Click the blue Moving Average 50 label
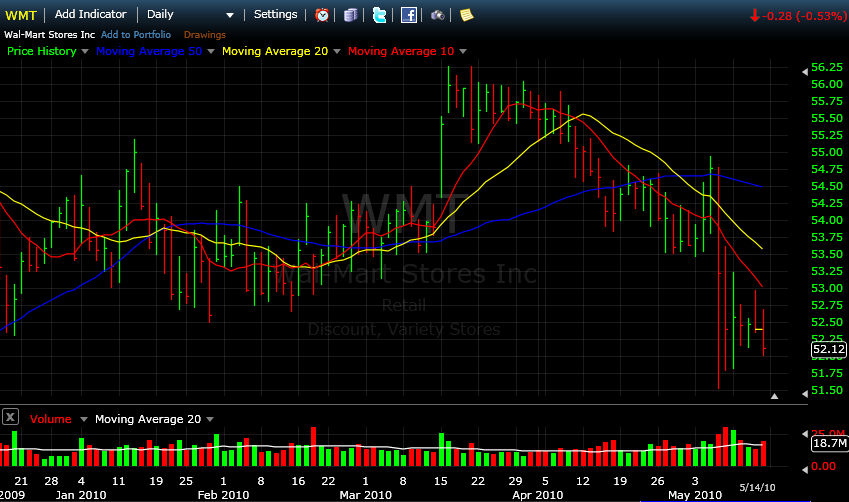This screenshot has height=502, width=849. click(x=149, y=51)
